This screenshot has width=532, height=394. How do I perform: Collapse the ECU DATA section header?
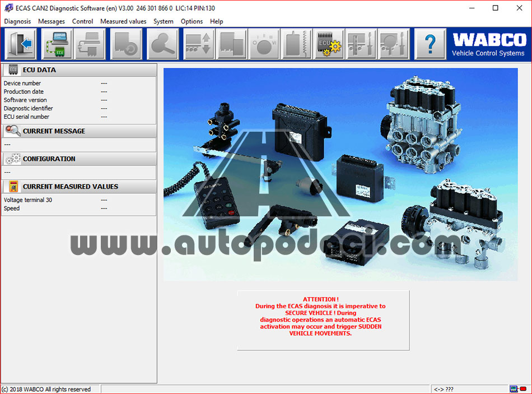tap(79, 70)
